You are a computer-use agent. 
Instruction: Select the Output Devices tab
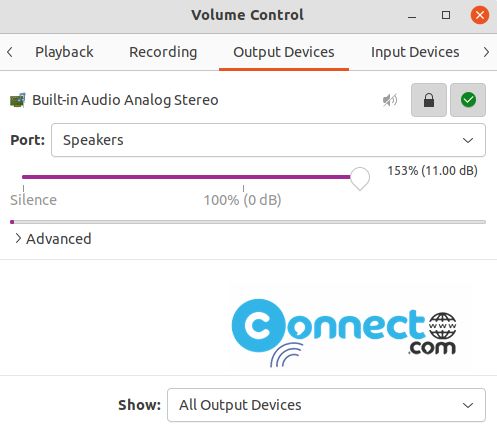[284, 52]
